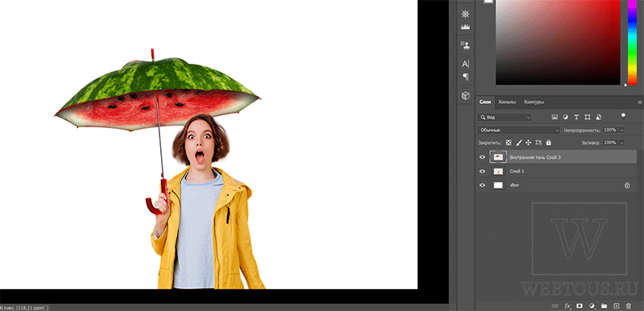Click the white foreground color swatch
This screenshot has width=644, height=311.
tap(489, 2)
